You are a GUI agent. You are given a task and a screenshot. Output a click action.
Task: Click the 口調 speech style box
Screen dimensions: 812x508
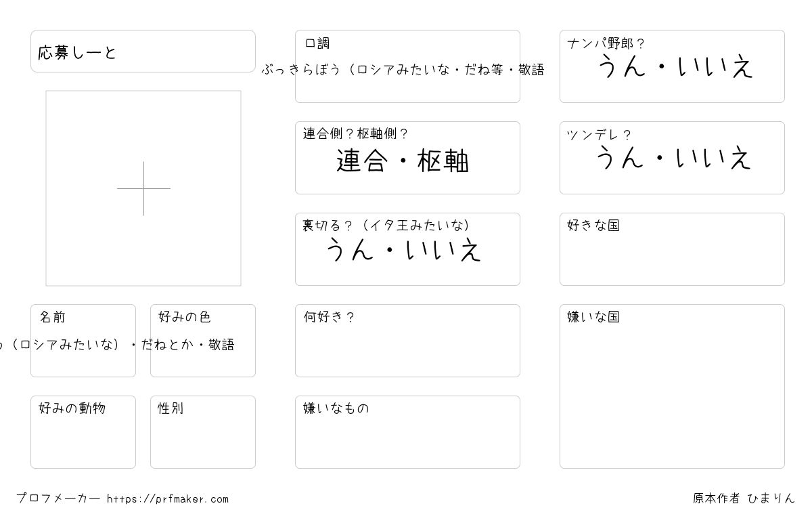407,66
